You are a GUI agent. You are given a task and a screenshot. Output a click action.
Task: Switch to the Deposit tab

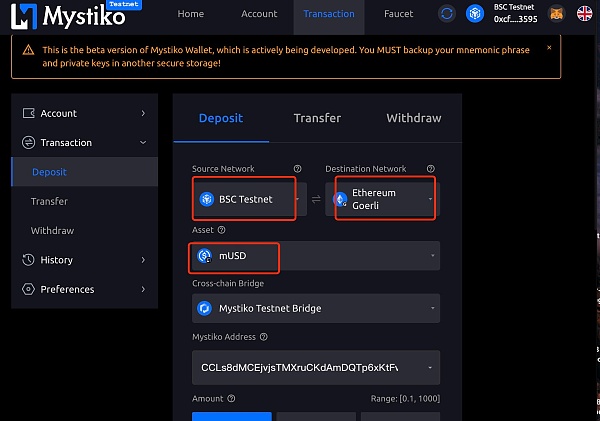(x=221, y=118)
